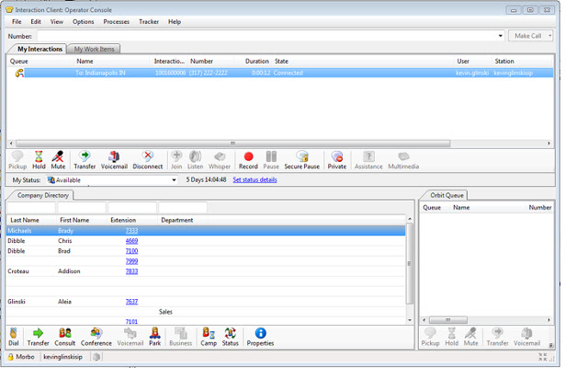This screenshot has height=368, width=588.
Task: Click the Listen icon
Action: 195,160
